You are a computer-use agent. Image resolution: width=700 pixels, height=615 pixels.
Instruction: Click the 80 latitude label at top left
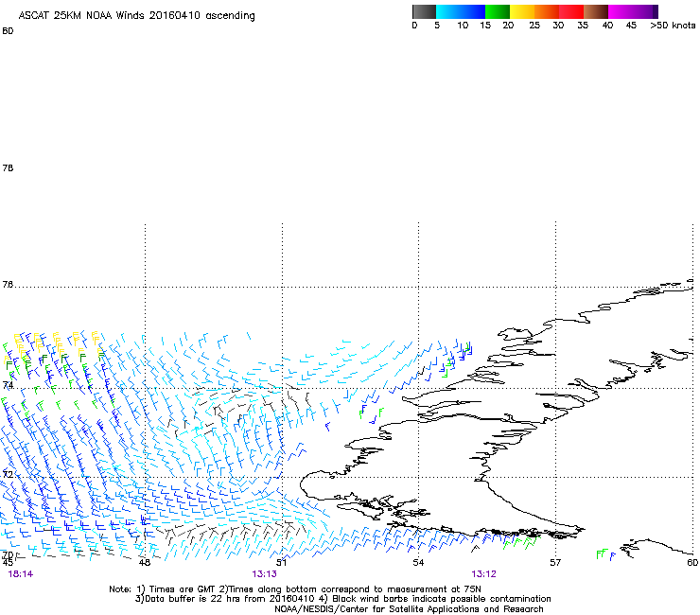(8, 31)
